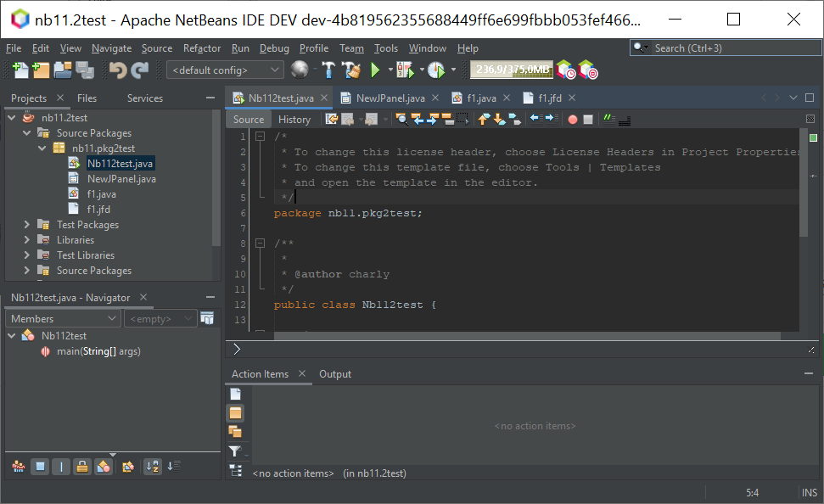Click the editor vertical scrollbar
824x504 pixels.
[804, 184]
